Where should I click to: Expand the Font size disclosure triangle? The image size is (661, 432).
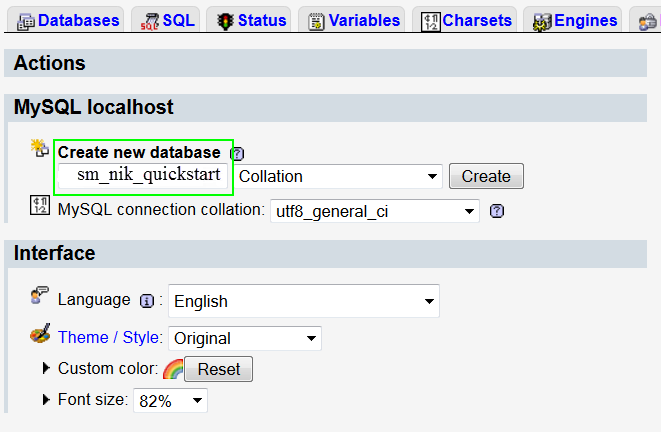[46, 399]
